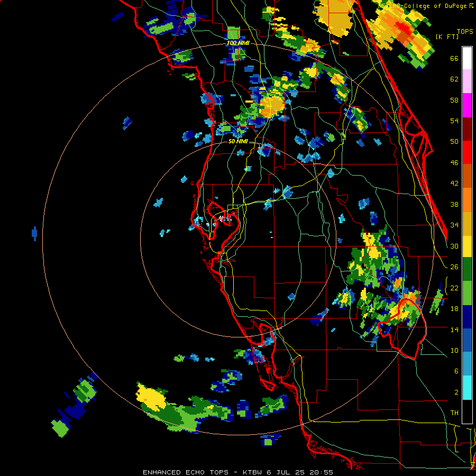Select the "6" scale label
Screen dimensions: 476x476
click(456, 371)
